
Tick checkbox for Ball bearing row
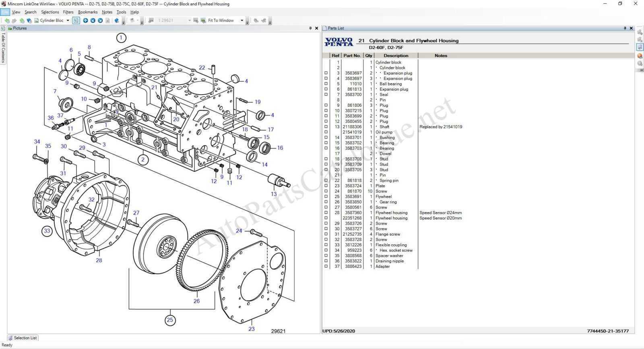click(x=326, y=84)
